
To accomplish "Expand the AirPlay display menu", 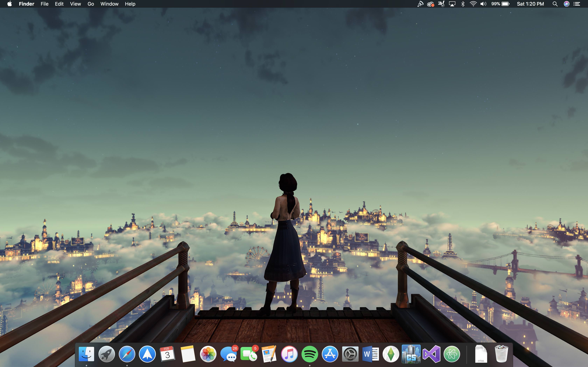I will click(x=452, y=4).
